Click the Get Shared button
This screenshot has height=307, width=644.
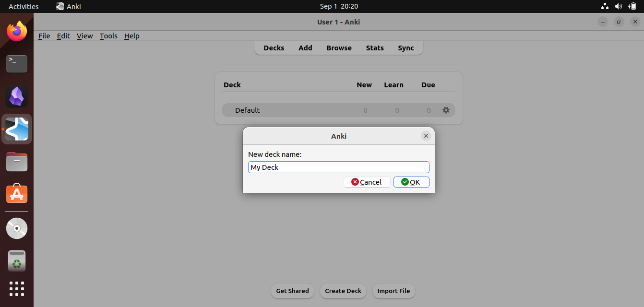click(x=292, y=291)
